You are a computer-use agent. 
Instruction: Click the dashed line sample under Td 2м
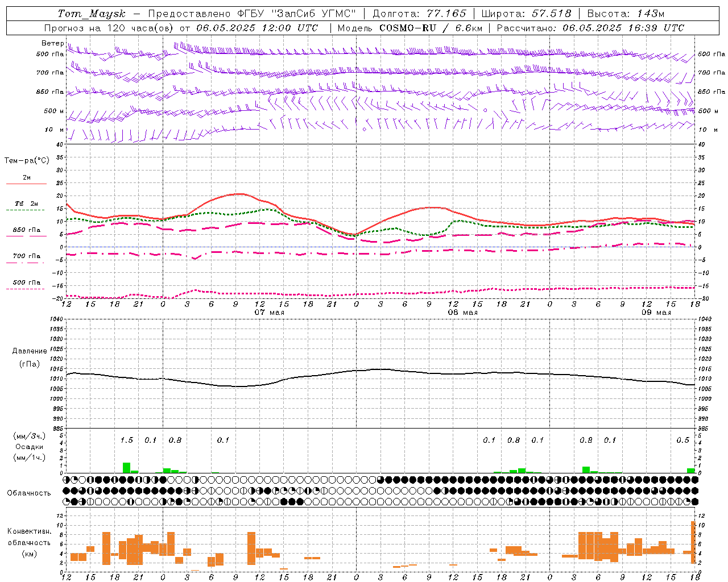[x=26, y=210]
